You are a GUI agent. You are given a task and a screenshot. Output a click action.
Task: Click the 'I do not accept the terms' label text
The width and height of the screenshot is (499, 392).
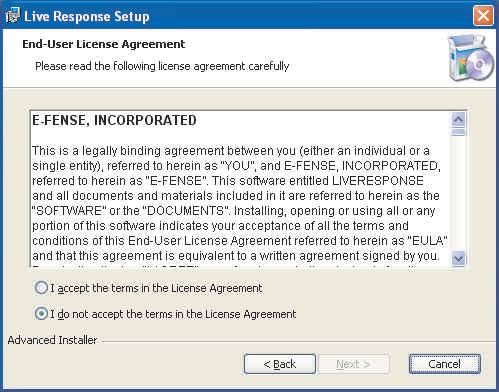[173, 314]
